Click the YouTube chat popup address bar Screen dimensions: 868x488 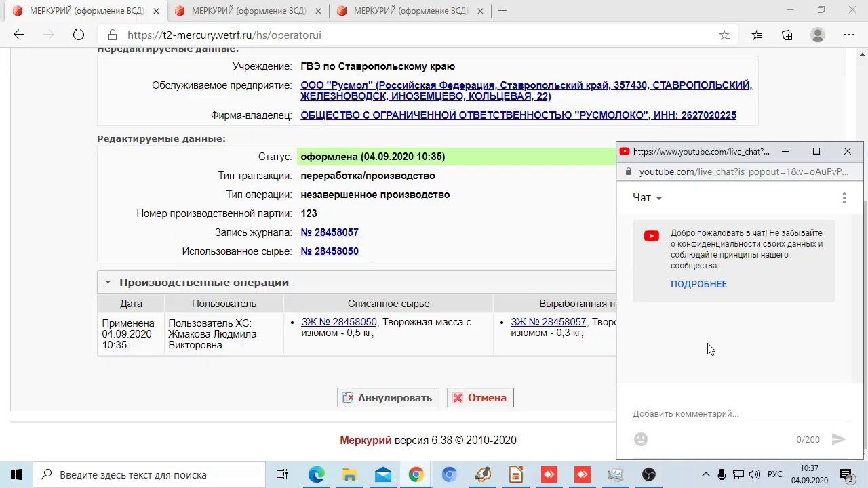tap(744, 172)
